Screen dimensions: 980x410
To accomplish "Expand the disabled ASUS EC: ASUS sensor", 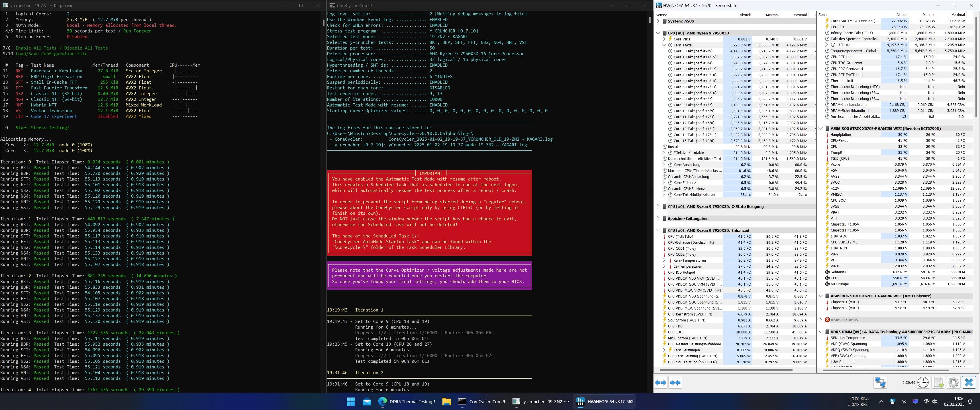I will tap(820, 320).
